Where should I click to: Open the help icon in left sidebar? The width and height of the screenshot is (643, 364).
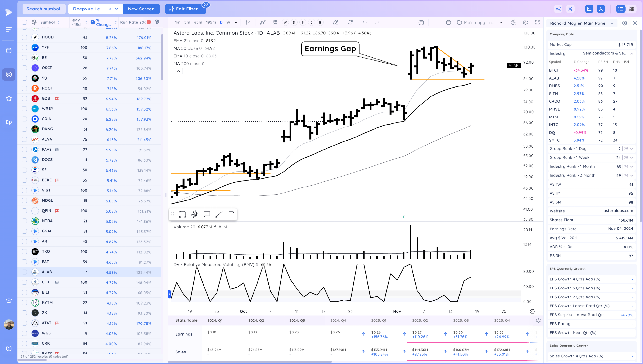point(9,349)
